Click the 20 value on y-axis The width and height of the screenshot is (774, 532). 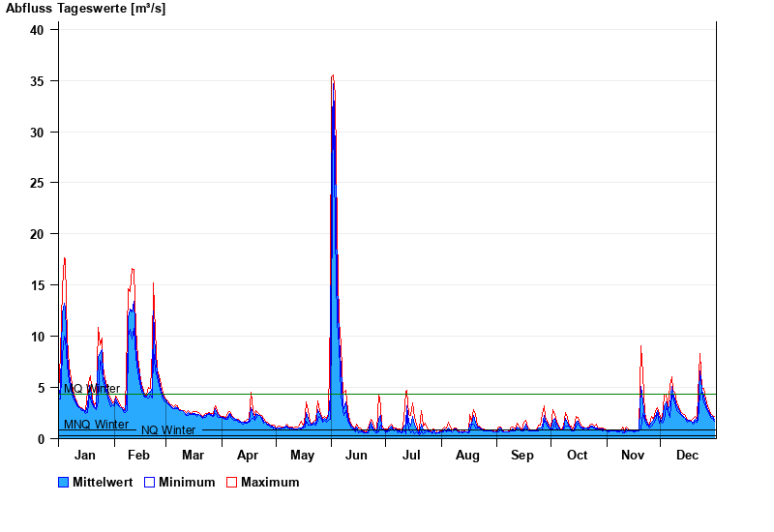pos(38,234)
